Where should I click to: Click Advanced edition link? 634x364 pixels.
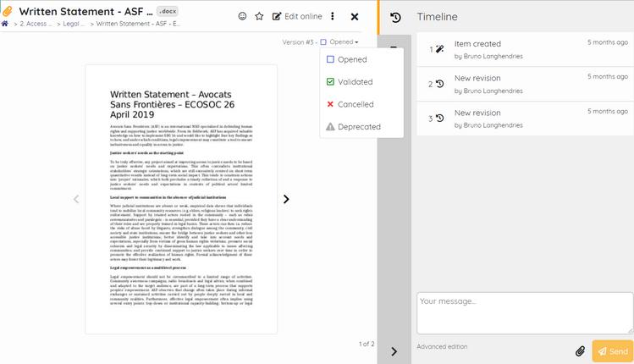tap(442, 346)
